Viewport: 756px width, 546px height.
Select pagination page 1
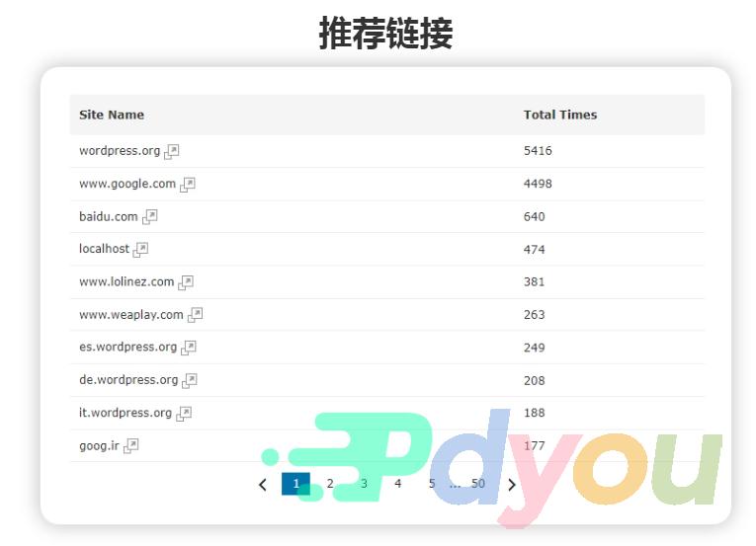[295, 484]
